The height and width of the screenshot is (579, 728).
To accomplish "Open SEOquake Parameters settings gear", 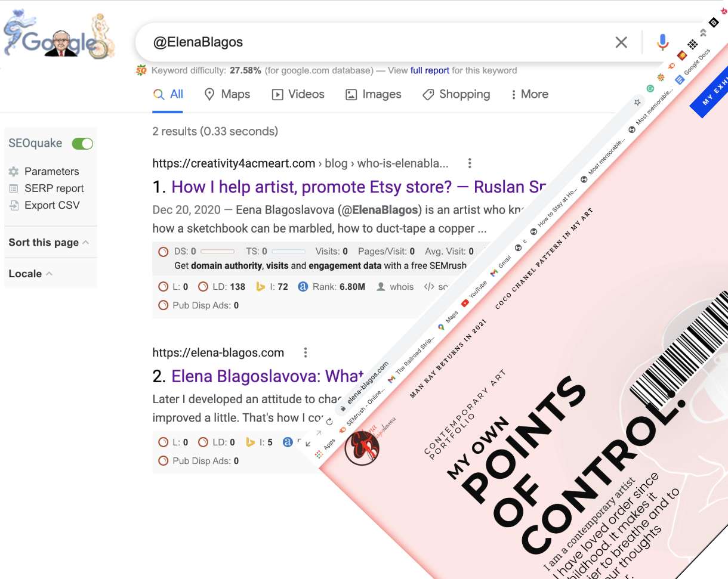I will 15,171.
